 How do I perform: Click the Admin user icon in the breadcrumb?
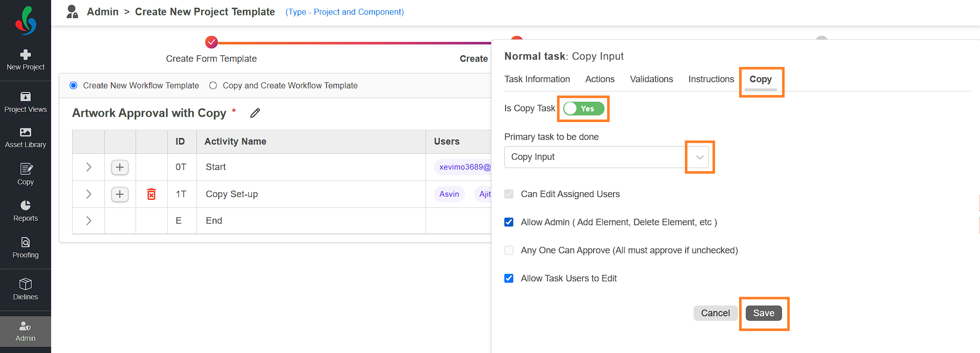pos(72,12)
